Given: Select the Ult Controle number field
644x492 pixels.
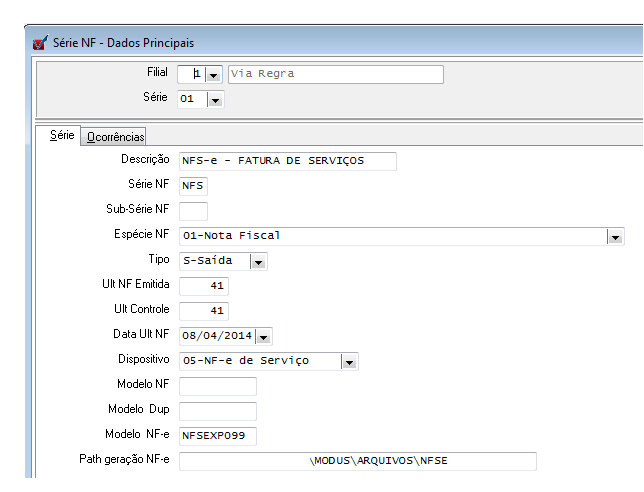Looking at the screenshot, I should 204,311.
